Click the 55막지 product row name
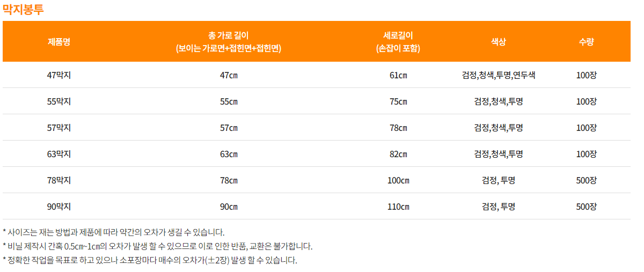Screen dimensions: 644x272 pyautogui.click(x=59, y=101)
